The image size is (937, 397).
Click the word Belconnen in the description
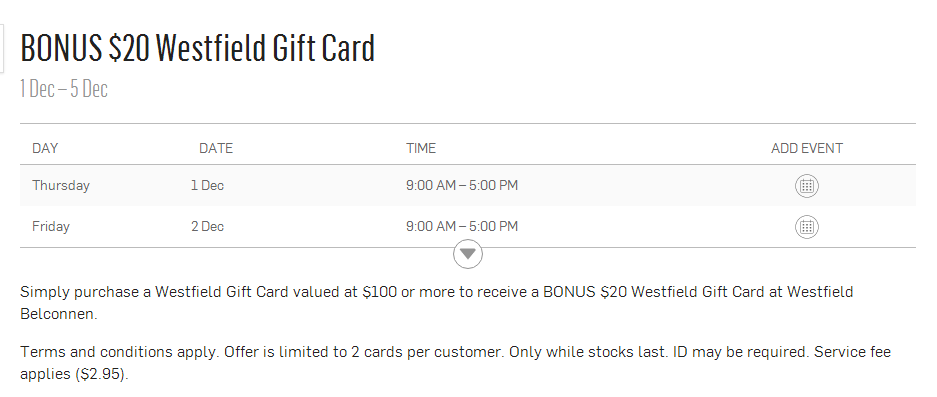pyautogui.click(x=58, y=314)
